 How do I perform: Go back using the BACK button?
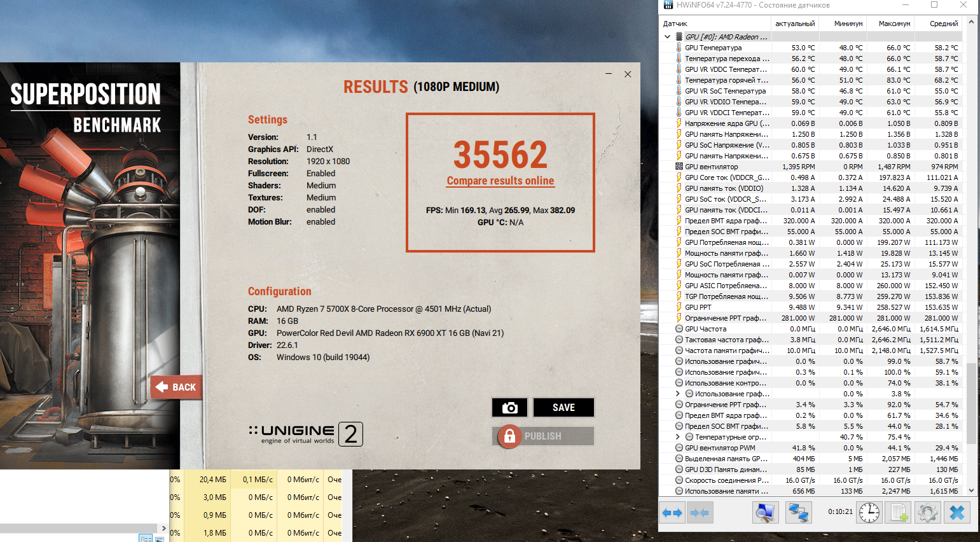pos(176,387)
